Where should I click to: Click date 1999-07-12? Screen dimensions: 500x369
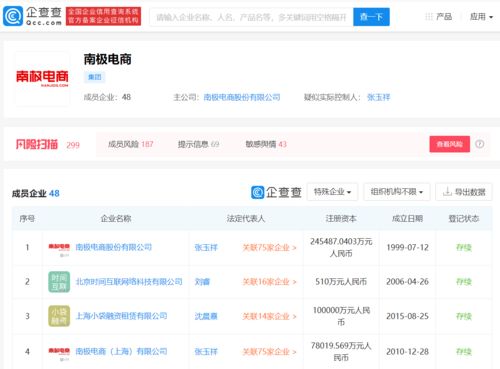click(x=407, y=247)
